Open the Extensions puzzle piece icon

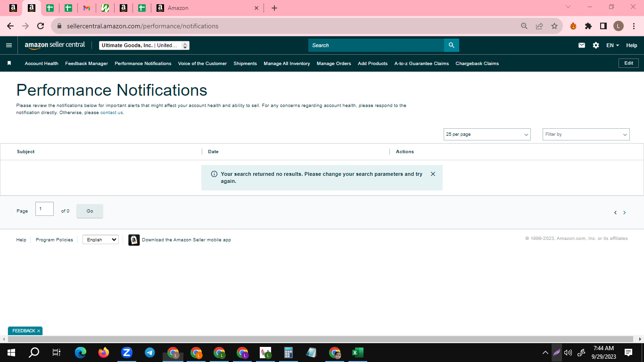588,26
